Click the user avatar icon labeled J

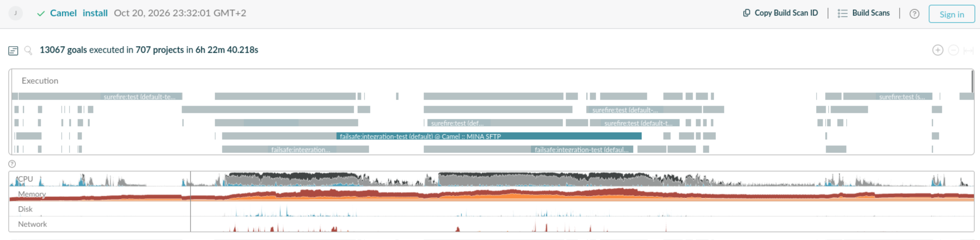[16, 13]
